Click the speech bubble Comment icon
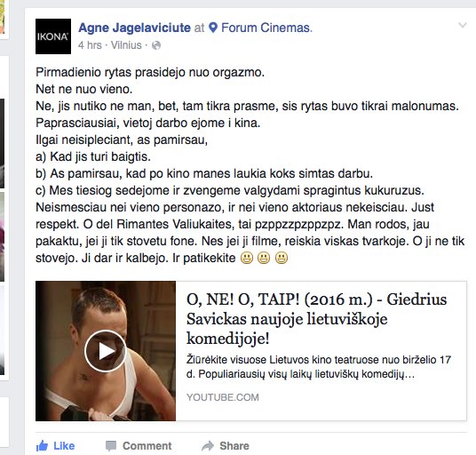Screen dimensions: 476x455 point(111,446)
